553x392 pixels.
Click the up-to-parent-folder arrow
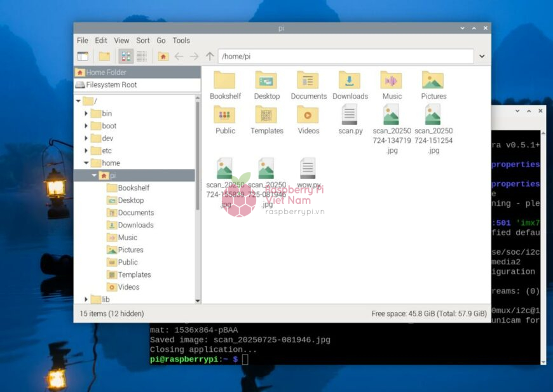210,57
